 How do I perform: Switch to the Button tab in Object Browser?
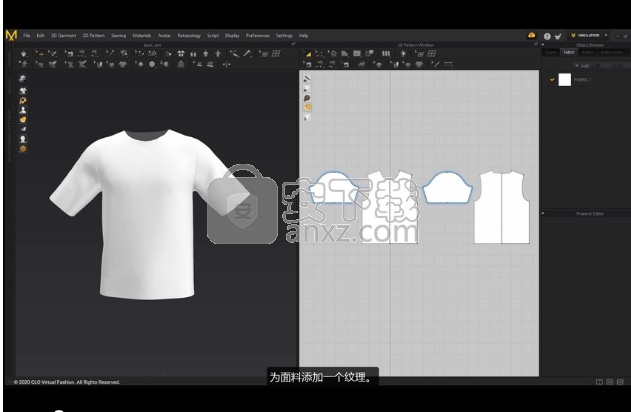(x=588, y=52)
